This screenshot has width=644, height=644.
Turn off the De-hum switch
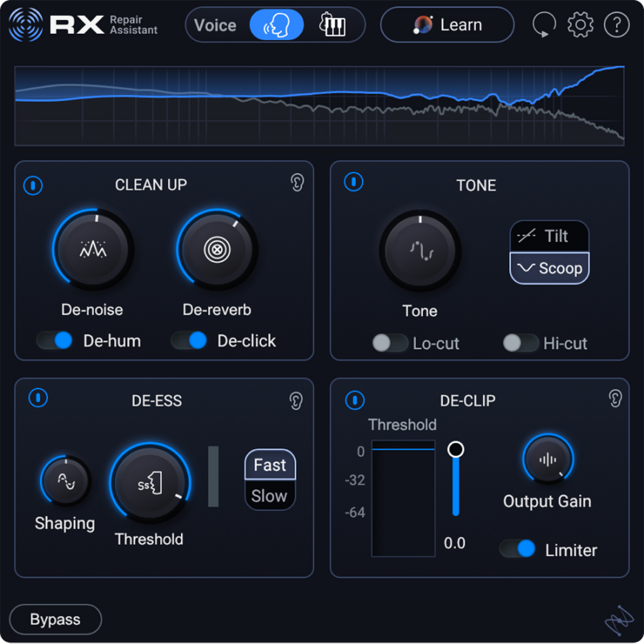pos(55,340)
